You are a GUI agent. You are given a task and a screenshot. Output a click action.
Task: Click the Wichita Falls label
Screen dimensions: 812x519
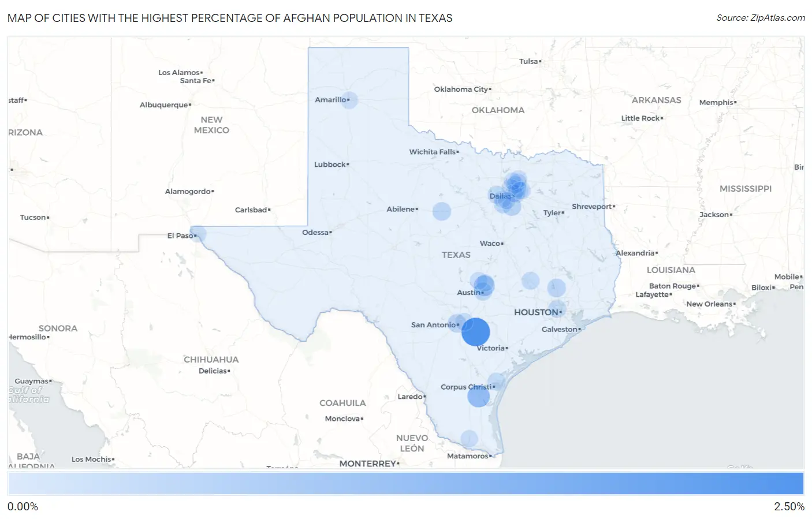pos(433,152)
